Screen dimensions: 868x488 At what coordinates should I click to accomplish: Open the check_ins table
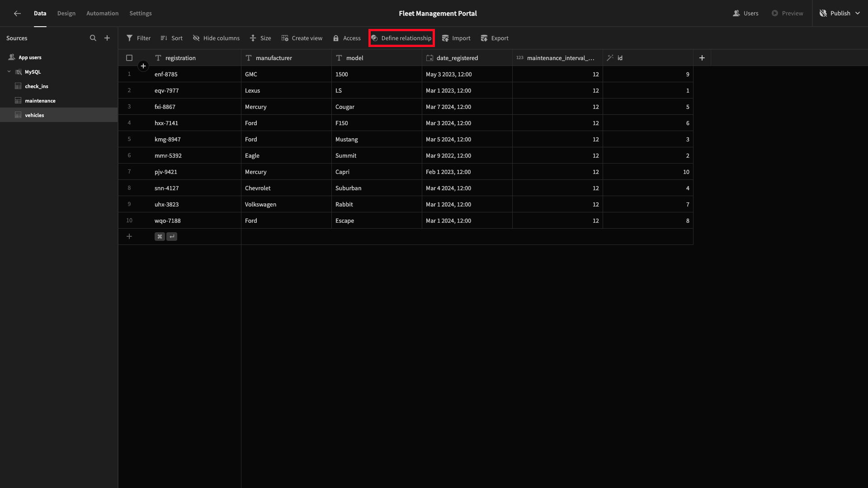point(59,86)
